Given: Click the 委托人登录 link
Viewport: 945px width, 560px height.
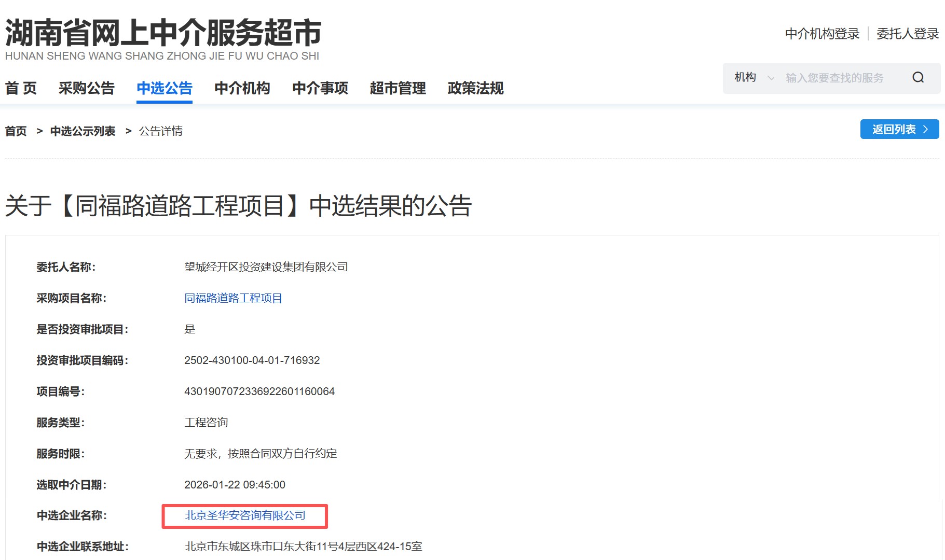Looking at the screenshot, I should (907, 34).
